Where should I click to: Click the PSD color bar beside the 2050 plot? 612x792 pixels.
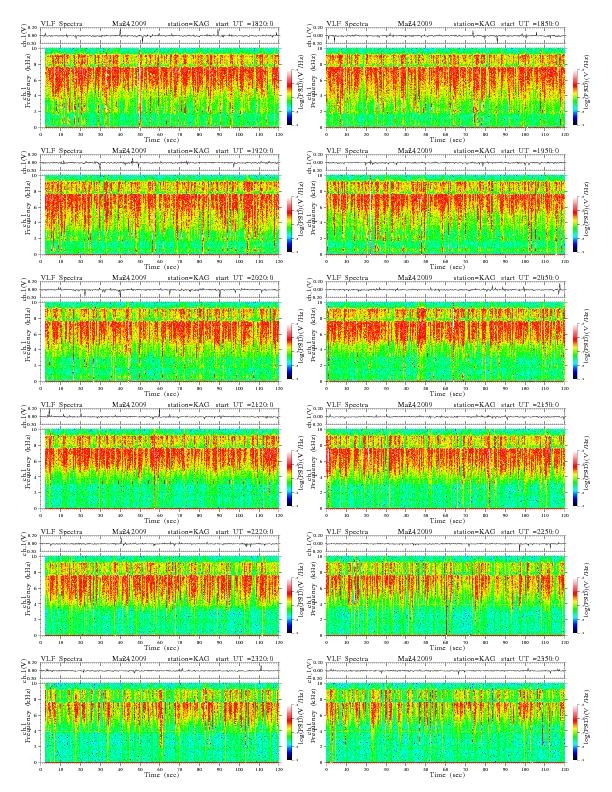click(x=575, y=351)
